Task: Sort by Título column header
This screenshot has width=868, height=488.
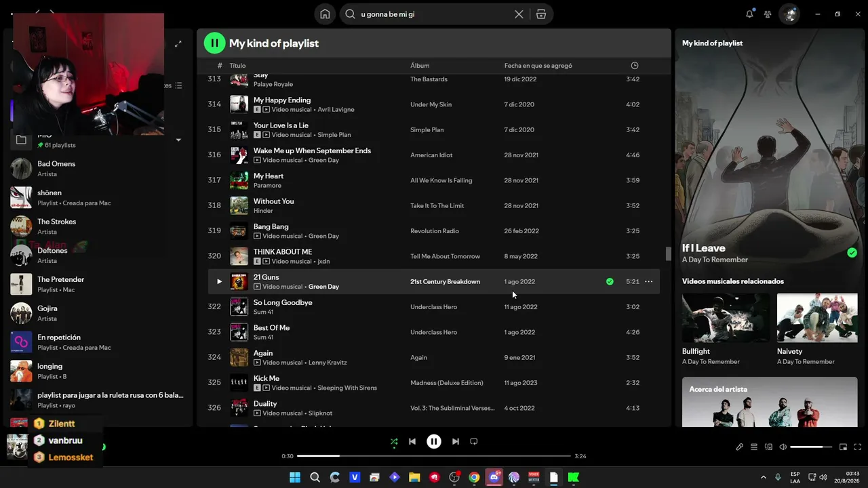Action: 237,66
